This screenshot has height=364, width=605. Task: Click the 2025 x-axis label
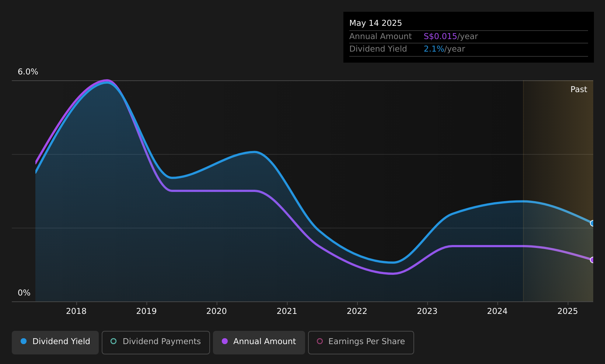pos(568,311)
